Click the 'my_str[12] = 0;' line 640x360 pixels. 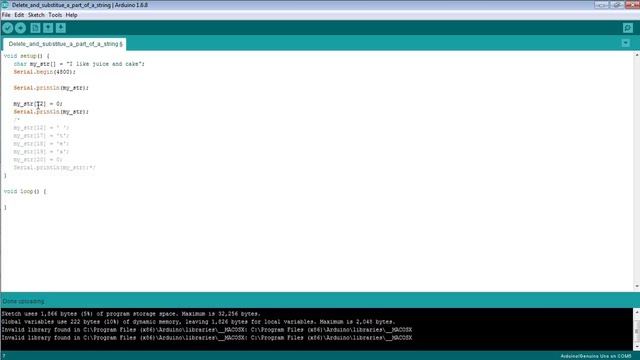pyautogui.click(x=38, y=104)
